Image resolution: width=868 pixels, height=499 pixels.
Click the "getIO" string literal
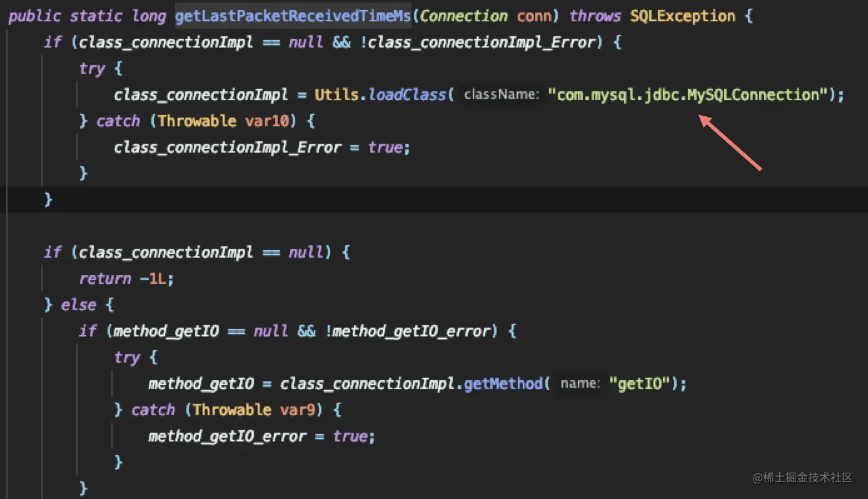click(x=640, y=383)
